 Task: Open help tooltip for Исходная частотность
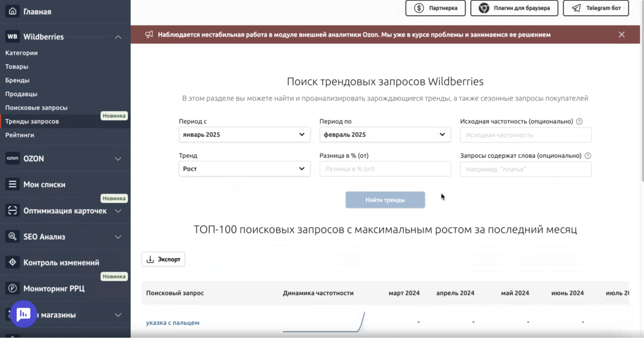click(579, 122)
